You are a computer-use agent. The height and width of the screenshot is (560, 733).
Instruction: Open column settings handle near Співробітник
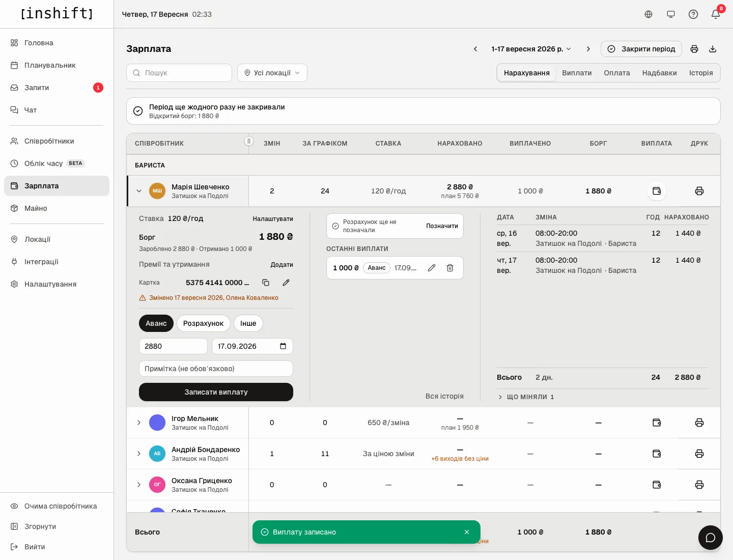click(249, 141)
